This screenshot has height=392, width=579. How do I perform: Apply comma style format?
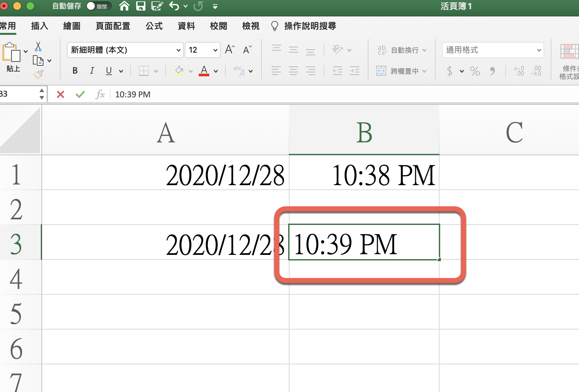(x=492, y=71)
